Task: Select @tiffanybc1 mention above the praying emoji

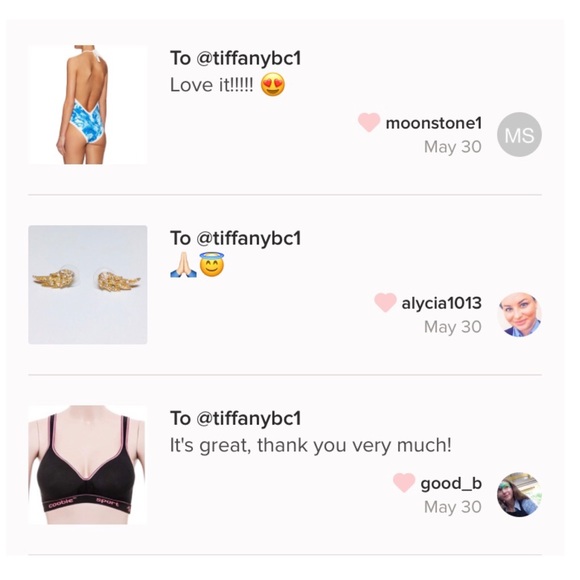Action: coord(248,238)
